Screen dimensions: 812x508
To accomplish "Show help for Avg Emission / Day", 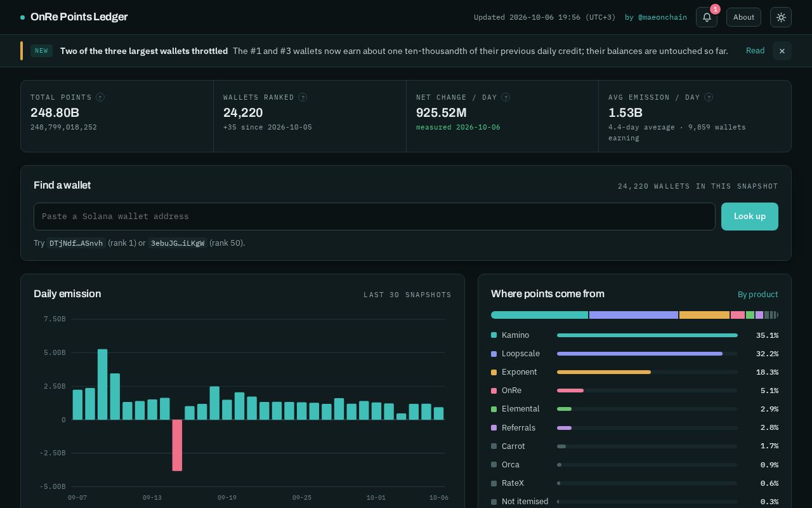I will click(x=709, y=97).
